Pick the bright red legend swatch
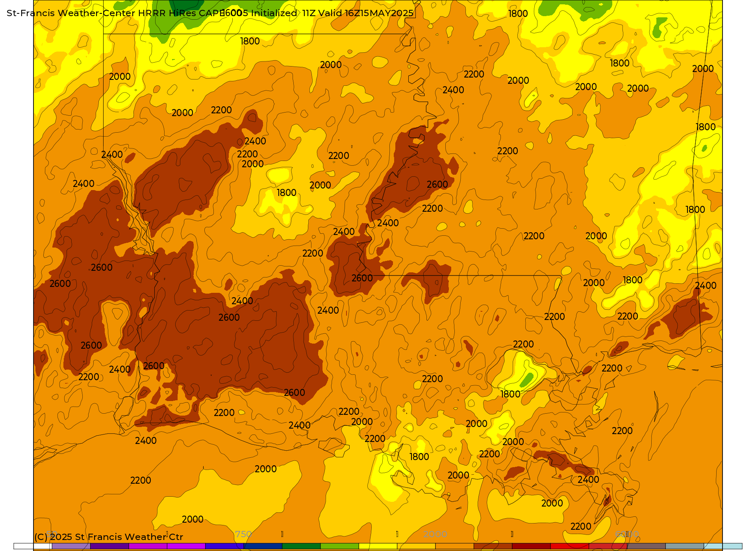This screenshot has width=756, height=551. point(569,546)
